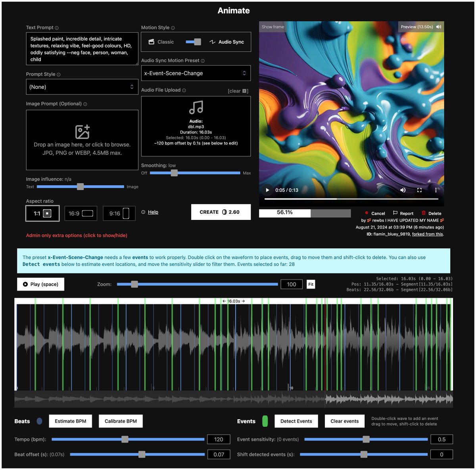This screenshot has height=470, width=476.
Task: Click the green Events color indicator
Action: 265,421
